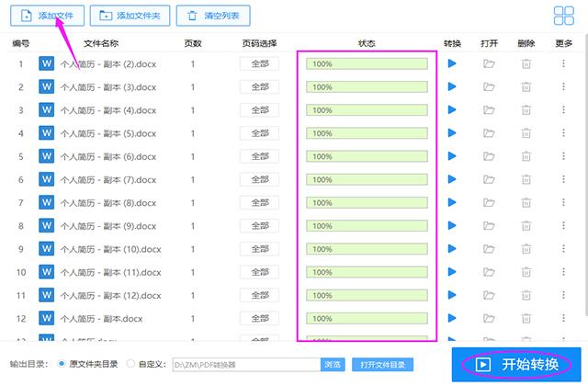Open more options for 个人简历 - 副本 (6).docx
The image size is (588, 386).
[563, 156]
